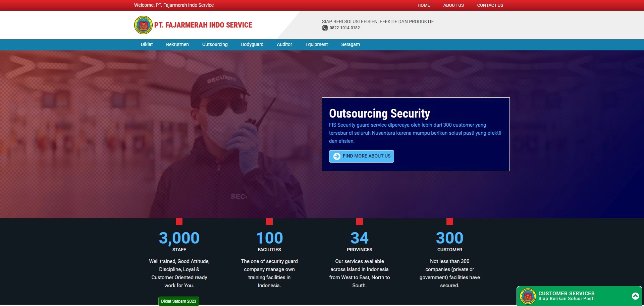Click the phone icon beside 0822-1014-0182
The image size is (644, 306).
(x=325, y=28)
